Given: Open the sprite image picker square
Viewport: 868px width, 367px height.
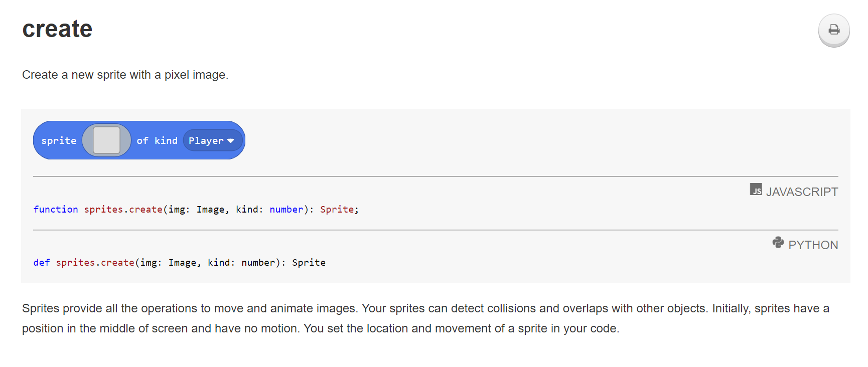Looking at the screenshot, I should pos(106,140).
